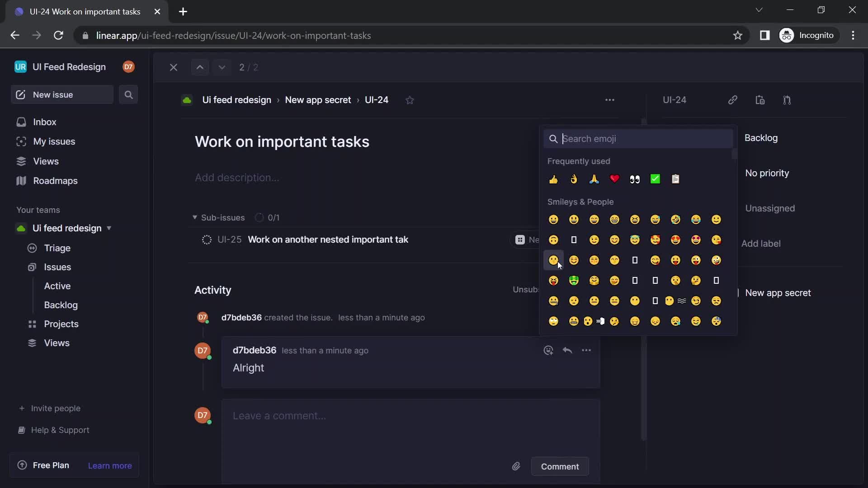This screenshot has height=488, width=868.
Task: Click the Add label button right panel
Action: [x=761, y=244]
